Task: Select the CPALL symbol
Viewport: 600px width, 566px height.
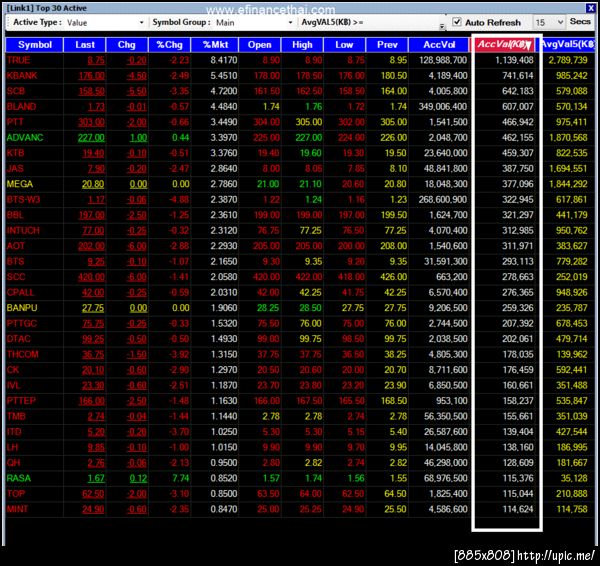Action: [20, 292]
